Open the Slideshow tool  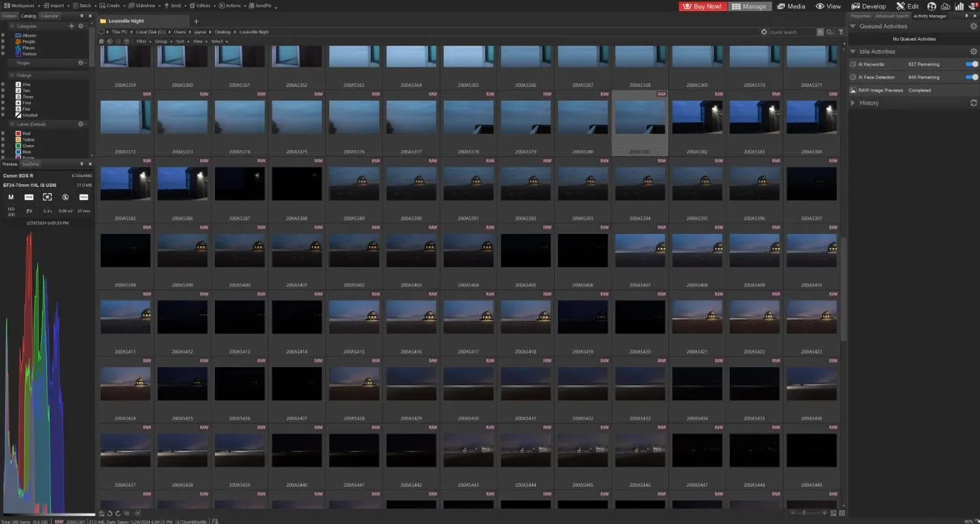(142, 5)
